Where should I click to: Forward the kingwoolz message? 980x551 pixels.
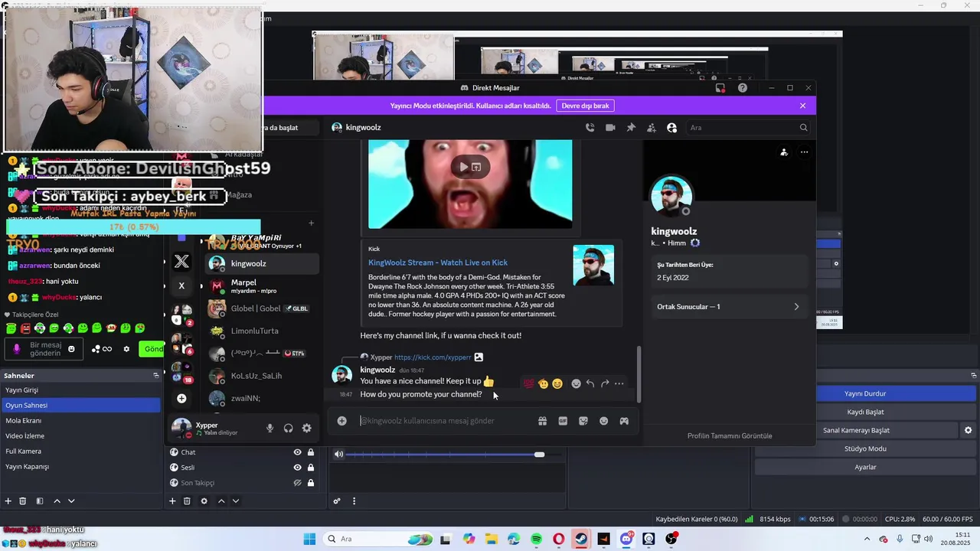(605, 383)
